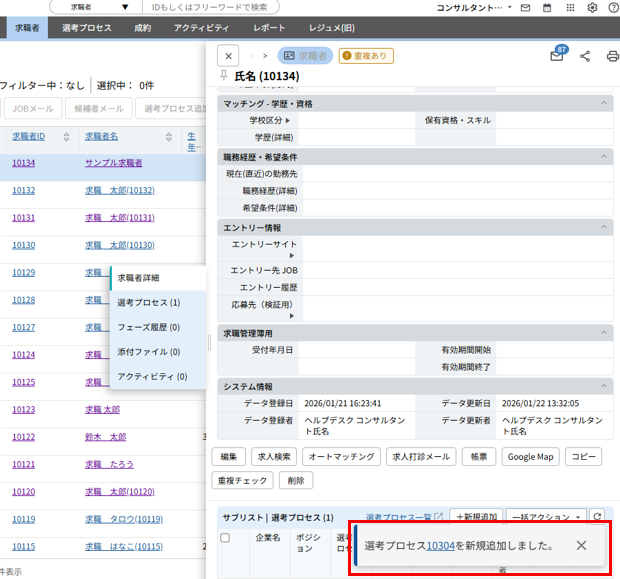This screenshot has height=579, width=620.
Task: Open the 求職者 search type dropdown
Action: 96,7
